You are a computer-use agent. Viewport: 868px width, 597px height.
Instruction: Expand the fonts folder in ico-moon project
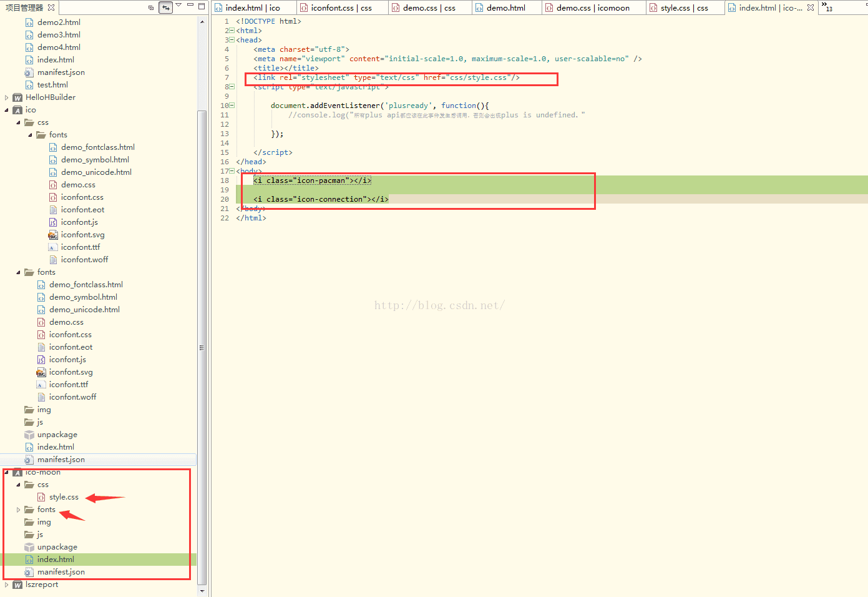[x=18, y=510]
